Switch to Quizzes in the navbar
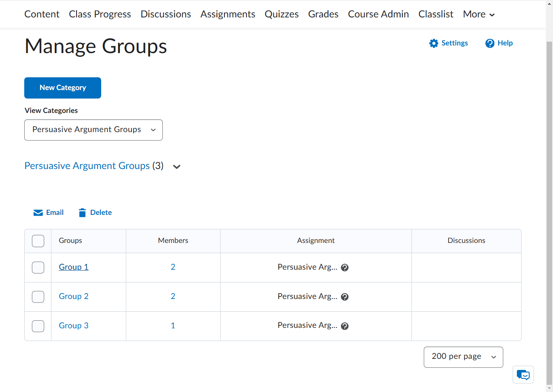Image resolution: width=553 pixels, height=392 pixels. (282, 14)
